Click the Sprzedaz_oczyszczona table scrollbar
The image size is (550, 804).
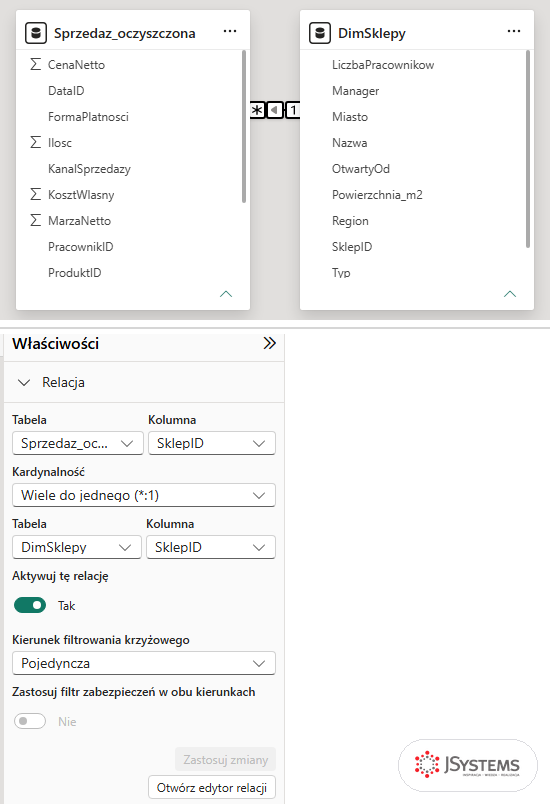[x=243, y=127]
